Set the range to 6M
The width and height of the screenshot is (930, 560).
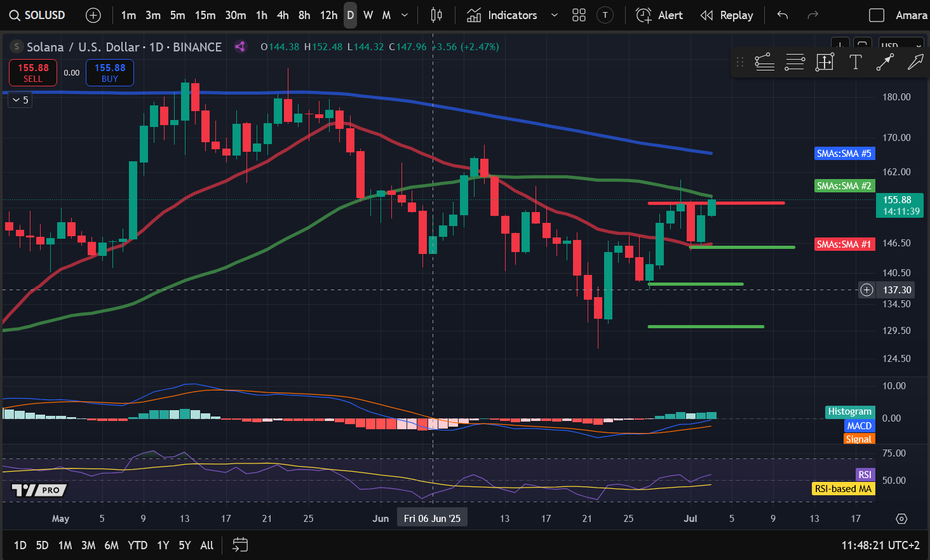coord(112,545)
